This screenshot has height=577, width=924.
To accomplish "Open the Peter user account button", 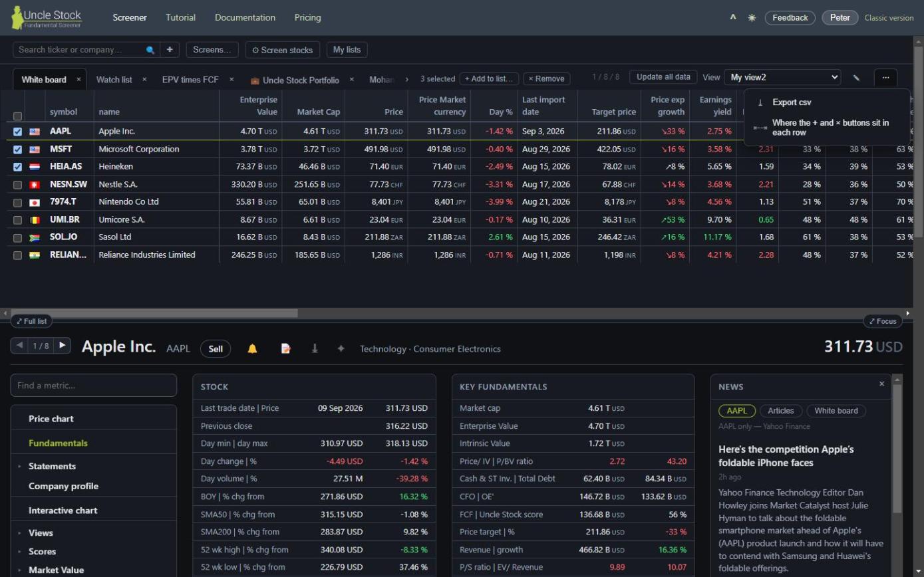I will pos(840,18).
